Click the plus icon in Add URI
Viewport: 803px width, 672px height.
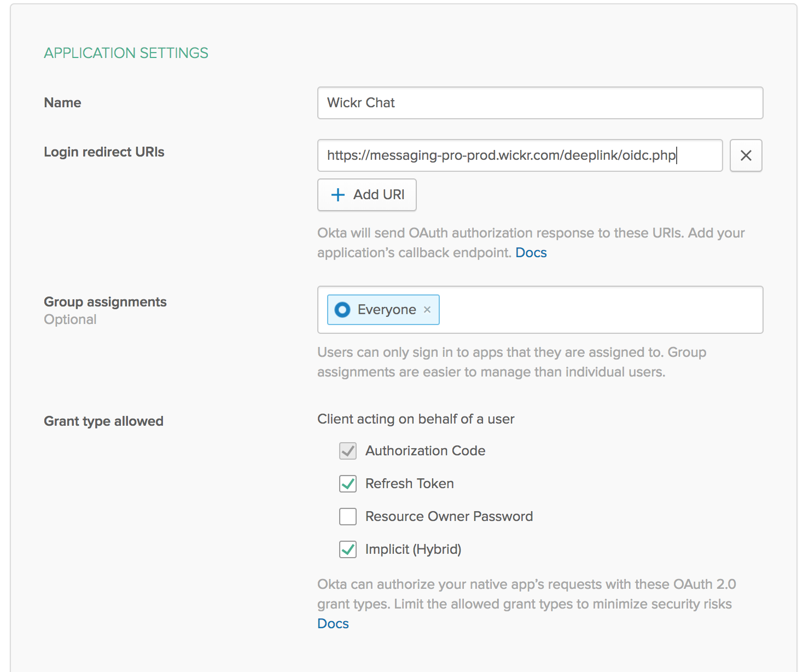(x=338, y=195)
